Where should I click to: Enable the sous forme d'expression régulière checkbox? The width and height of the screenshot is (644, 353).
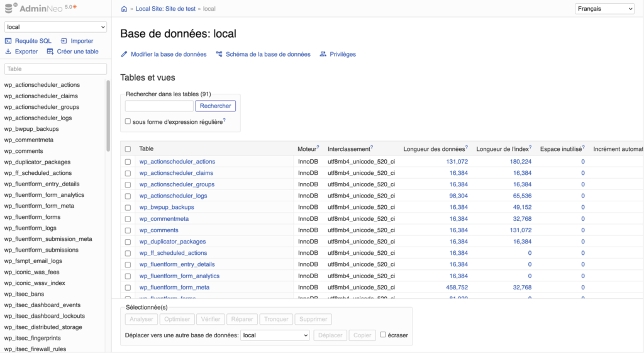point(128,121)
